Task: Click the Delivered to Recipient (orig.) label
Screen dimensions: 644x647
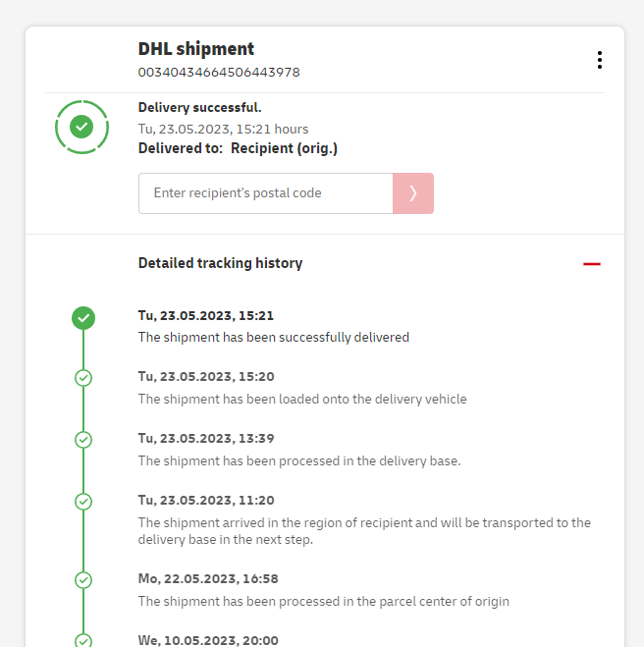Action: (x=238, y=148)
